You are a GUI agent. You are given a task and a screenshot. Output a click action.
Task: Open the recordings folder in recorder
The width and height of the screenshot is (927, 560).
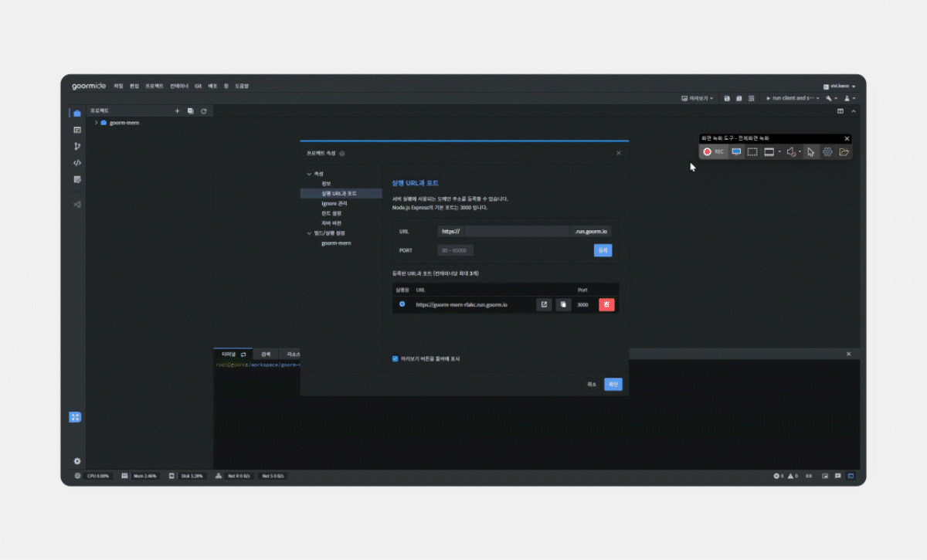[x=844, y=151]
